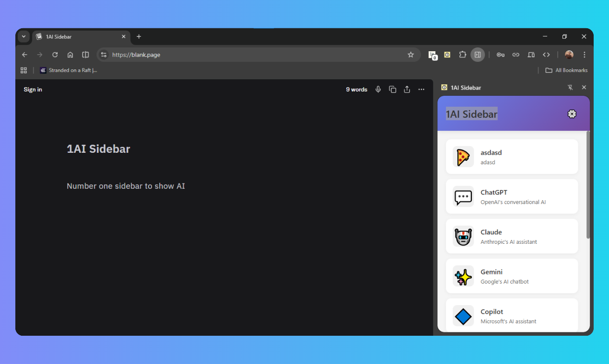Reload the page with the refresh icon

pos(55,55)
